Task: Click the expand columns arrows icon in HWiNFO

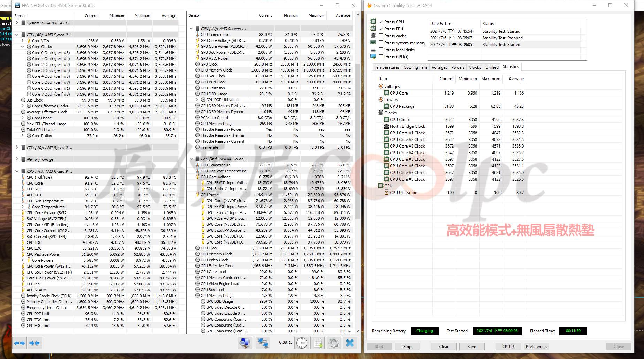Action: click(20, 343)
